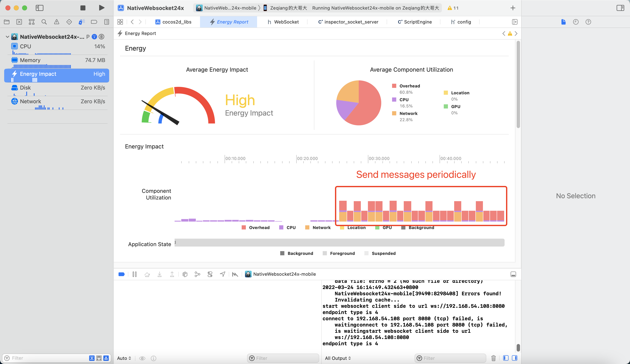This screenshot has height=364, width=630.
Task: Select the Issue navigator warning triangle
Action: pyautogui.click(x=56, y=22)
